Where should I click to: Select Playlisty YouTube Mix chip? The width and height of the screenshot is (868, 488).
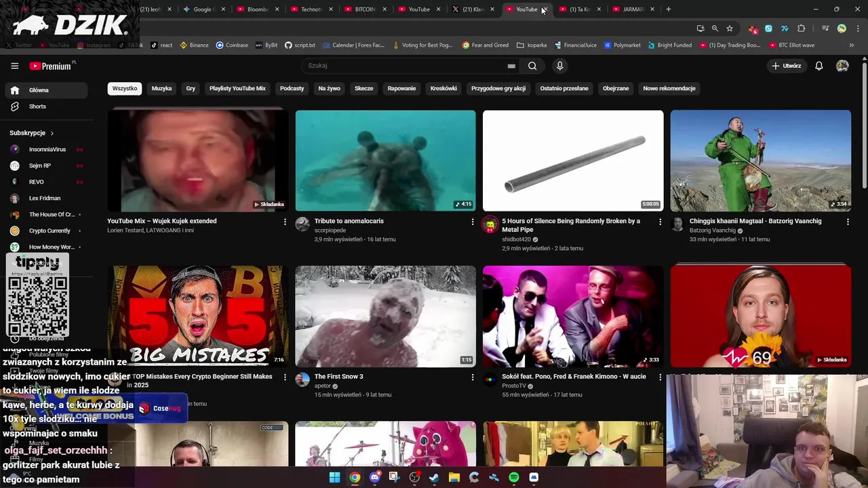[237, 88]
